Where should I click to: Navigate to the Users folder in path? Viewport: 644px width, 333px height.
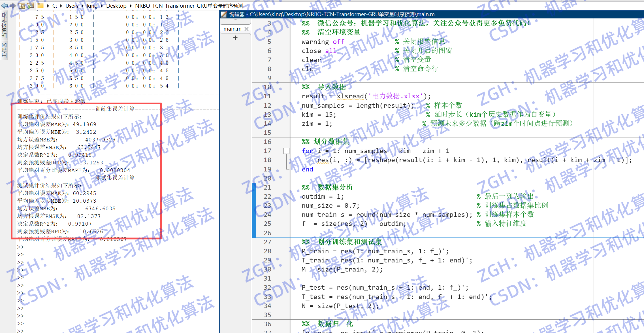tap(72, 6)
